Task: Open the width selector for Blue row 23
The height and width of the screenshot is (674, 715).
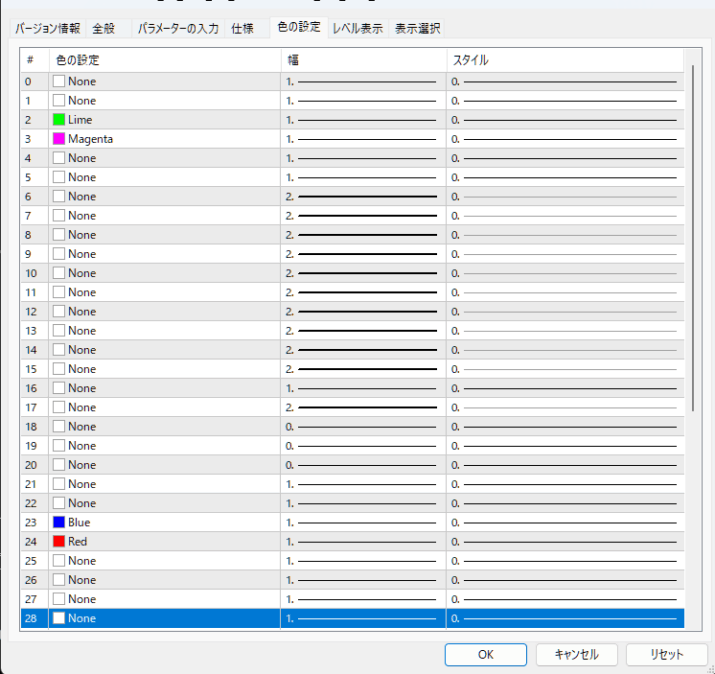Action: 363,523
